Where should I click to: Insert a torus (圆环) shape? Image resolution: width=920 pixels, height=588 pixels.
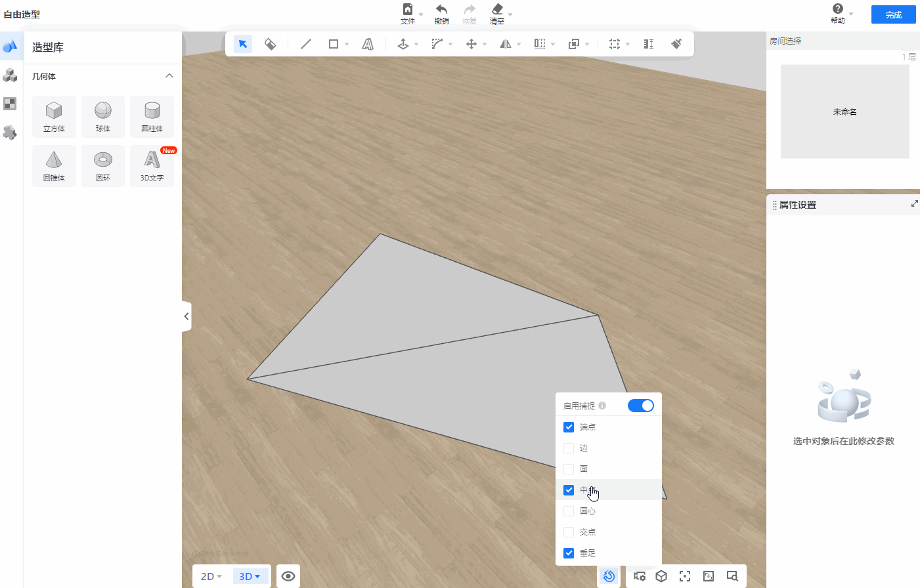coord(103,165)
